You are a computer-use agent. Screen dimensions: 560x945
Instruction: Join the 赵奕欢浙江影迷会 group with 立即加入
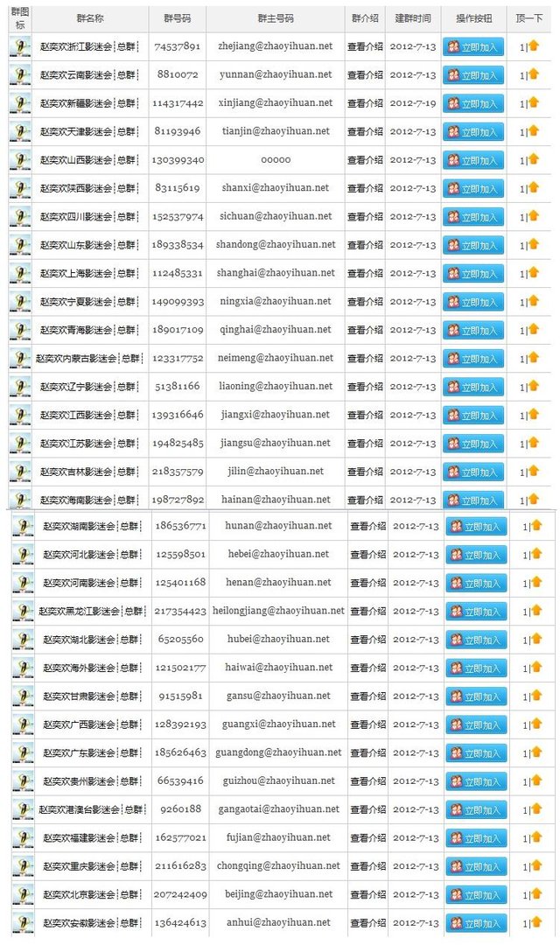pyautogui.click(x=473, y=47)
